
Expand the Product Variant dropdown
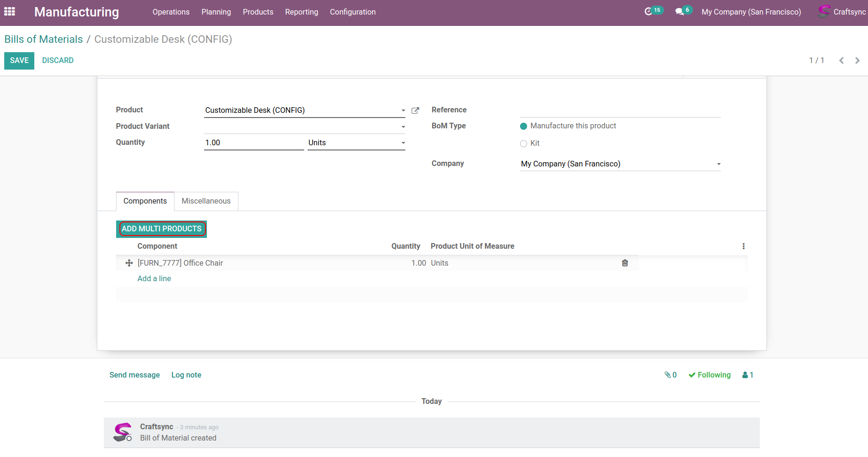point(403,127)
